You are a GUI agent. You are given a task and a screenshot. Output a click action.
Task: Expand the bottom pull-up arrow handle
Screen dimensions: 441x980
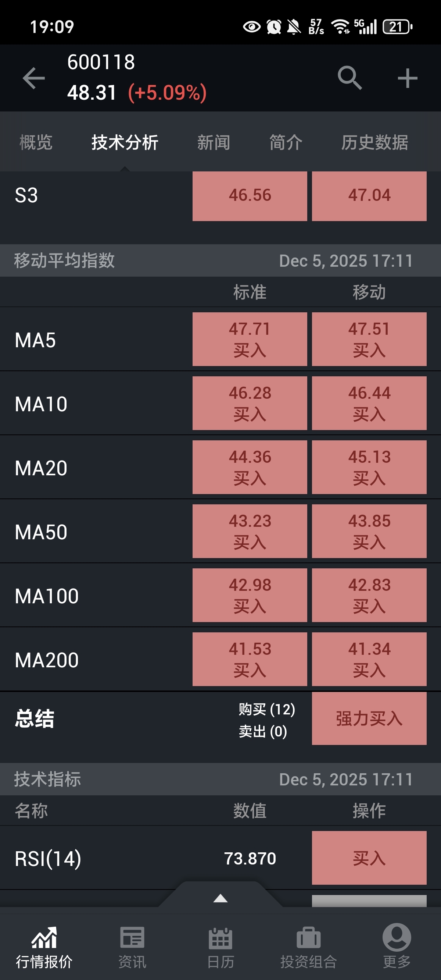pos(220,899)
